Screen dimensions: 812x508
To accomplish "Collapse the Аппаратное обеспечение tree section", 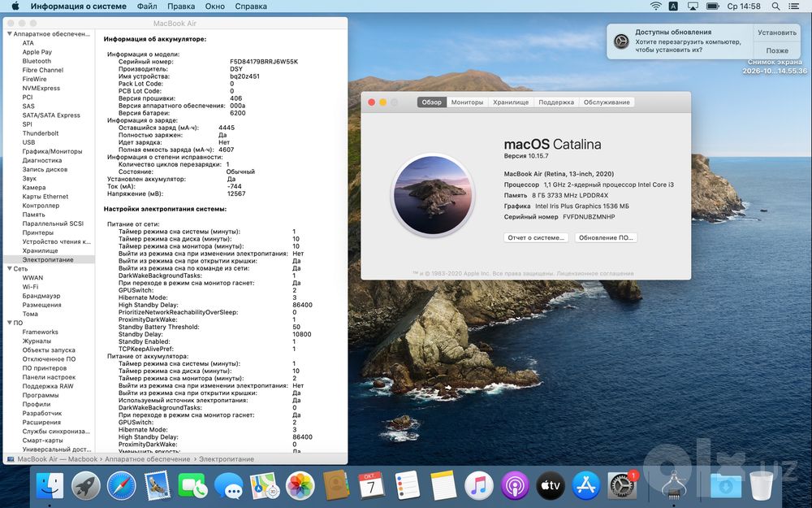I will pos(9,33).
